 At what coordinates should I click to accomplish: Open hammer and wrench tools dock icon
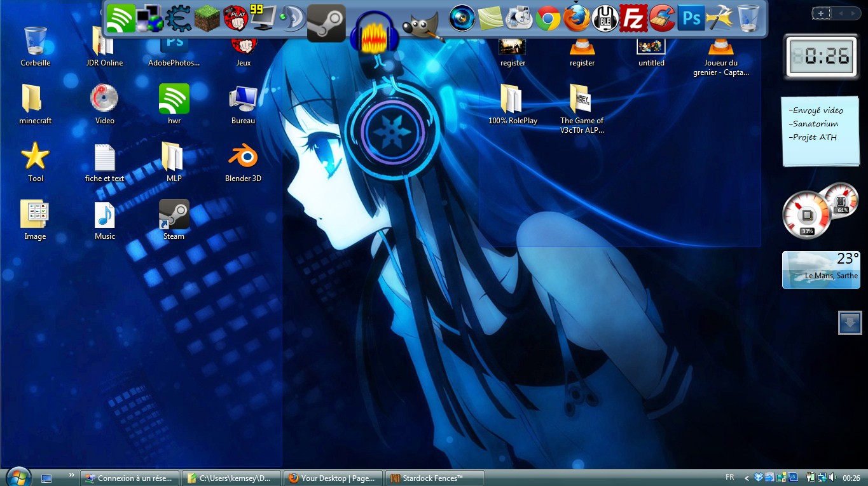click(x=720, y=18)
